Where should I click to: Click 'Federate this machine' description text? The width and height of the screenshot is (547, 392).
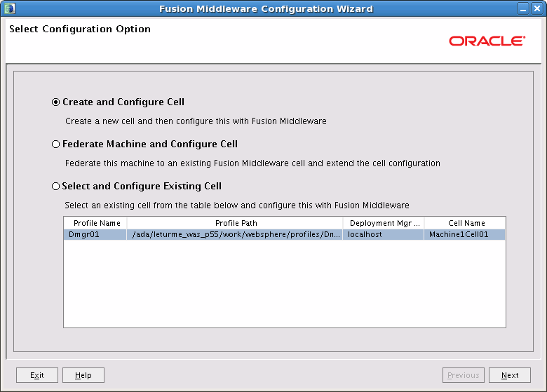[252, 163]
